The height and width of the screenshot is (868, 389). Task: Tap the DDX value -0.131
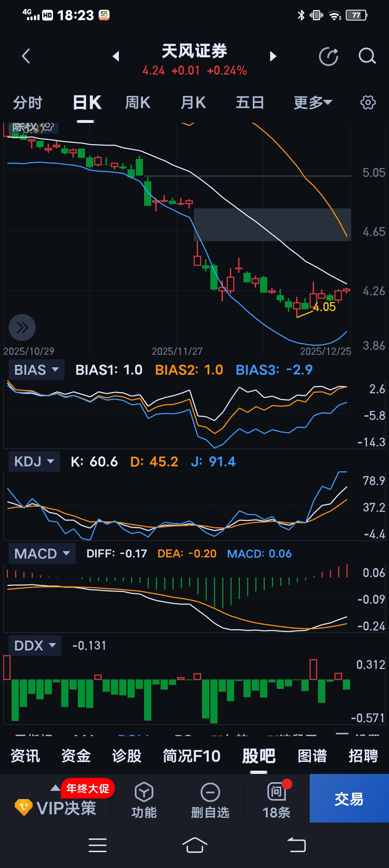coord(89,646)
